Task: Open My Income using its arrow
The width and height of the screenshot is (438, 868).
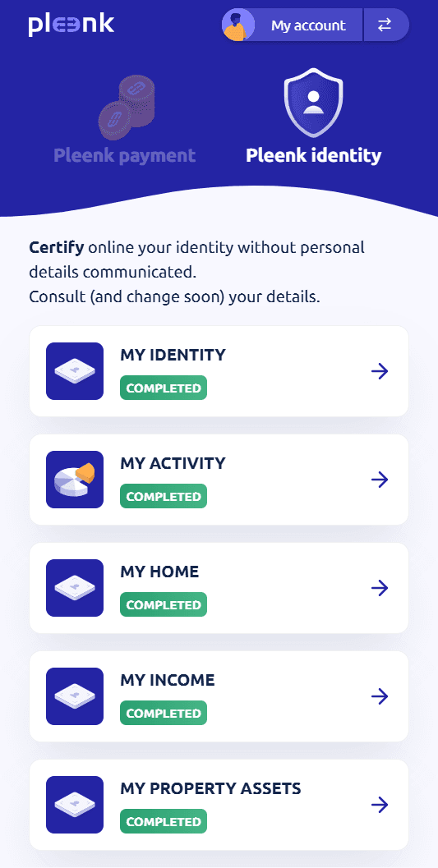Action: click(x=380, y=696)
